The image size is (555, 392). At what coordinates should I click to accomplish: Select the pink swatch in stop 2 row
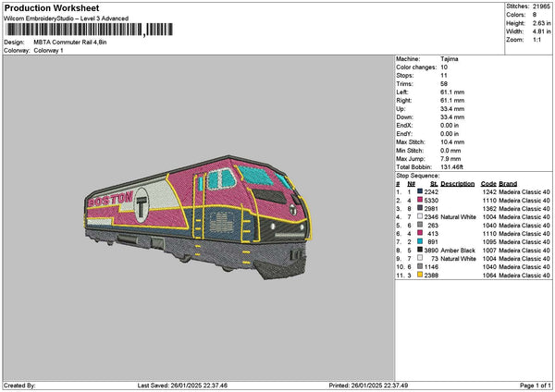click(421, 200)
